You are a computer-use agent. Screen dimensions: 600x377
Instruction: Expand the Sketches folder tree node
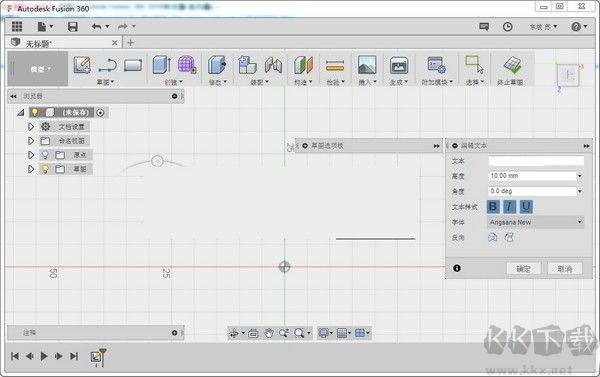click(x=31, y=169)
